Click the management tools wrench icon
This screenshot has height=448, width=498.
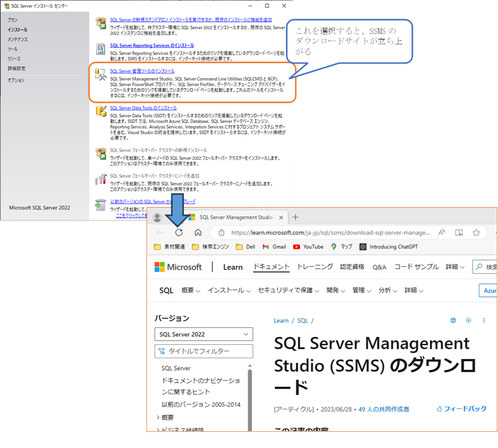[101, 74]
